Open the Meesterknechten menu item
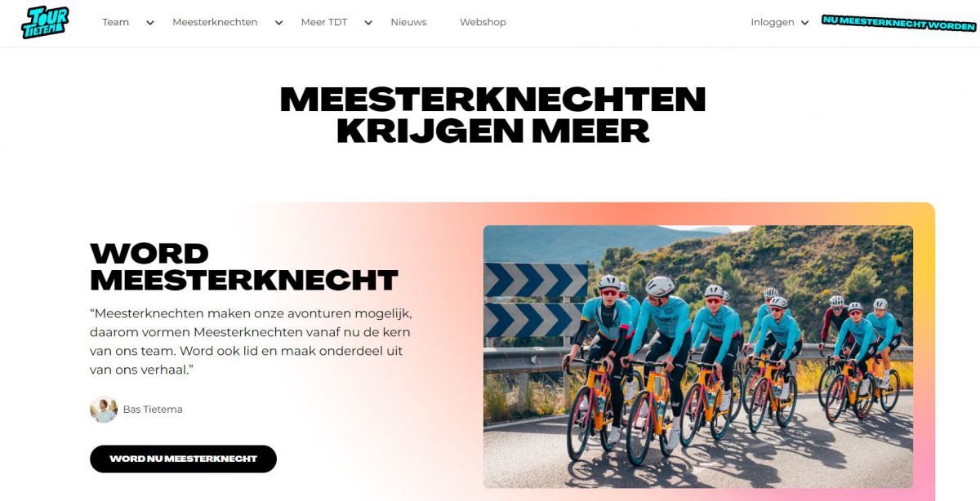The image size is (980, 501). (x=215, y=22)
